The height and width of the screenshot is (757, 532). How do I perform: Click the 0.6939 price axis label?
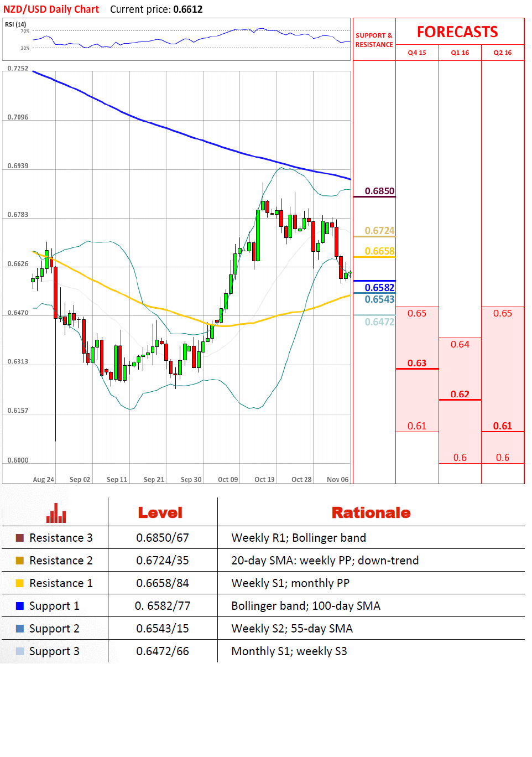click(18, 166)
